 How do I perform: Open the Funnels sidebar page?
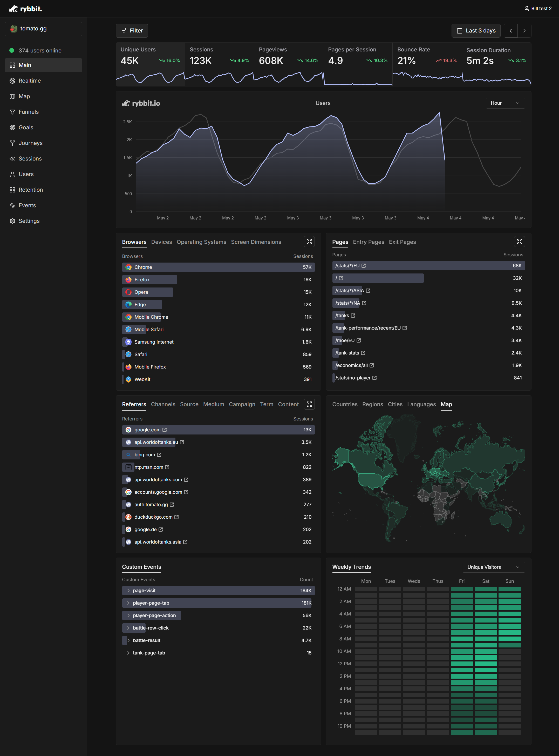tap(29, 112)
